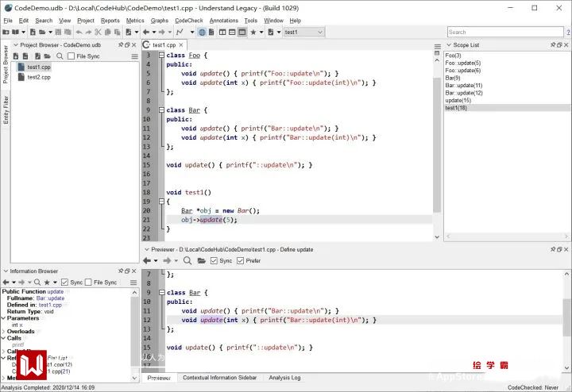Pin the Scope List panel
572x392 pixels.
click(553, 44)
